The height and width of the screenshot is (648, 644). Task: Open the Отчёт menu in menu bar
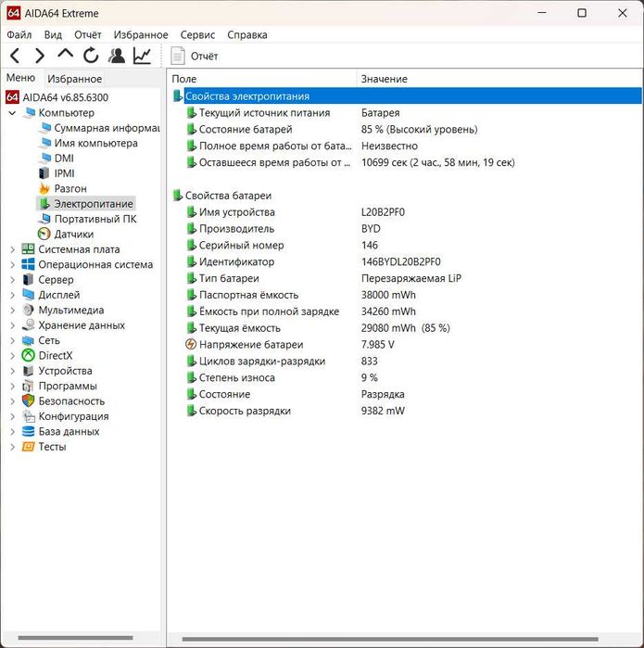coord(88,34)
